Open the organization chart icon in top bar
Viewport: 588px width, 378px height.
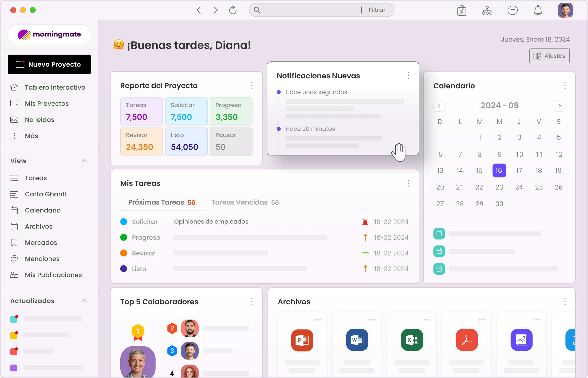point(487,10)
